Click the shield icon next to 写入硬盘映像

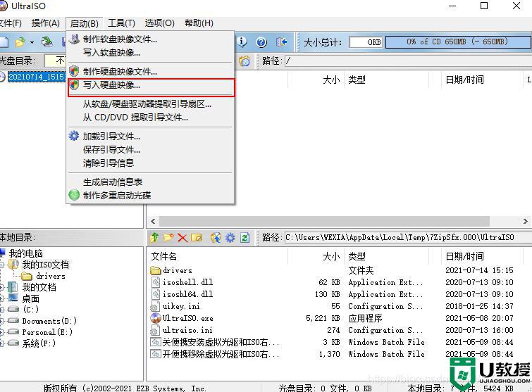pyautogui.click(x=74, y=84)
